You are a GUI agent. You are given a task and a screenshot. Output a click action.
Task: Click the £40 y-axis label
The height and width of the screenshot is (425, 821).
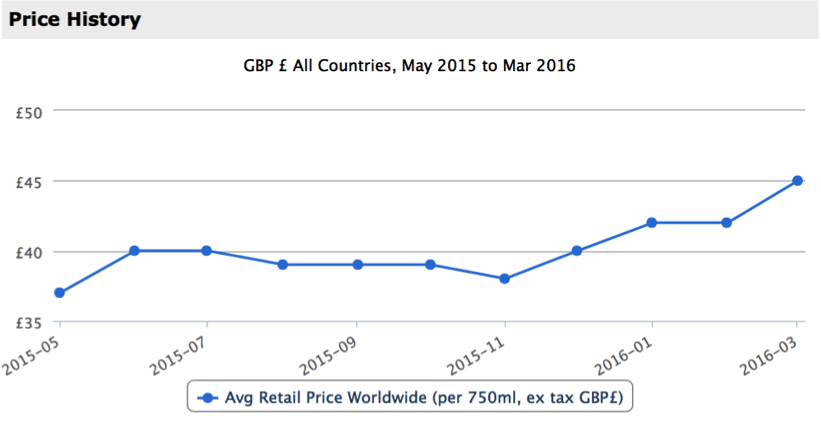pyautogui.click(x=28, y=252)
